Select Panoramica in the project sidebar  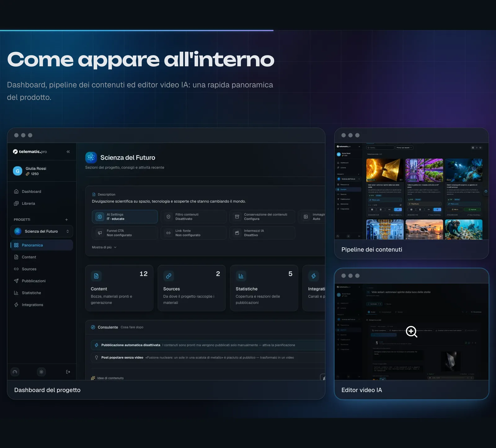tap(42, 245)
